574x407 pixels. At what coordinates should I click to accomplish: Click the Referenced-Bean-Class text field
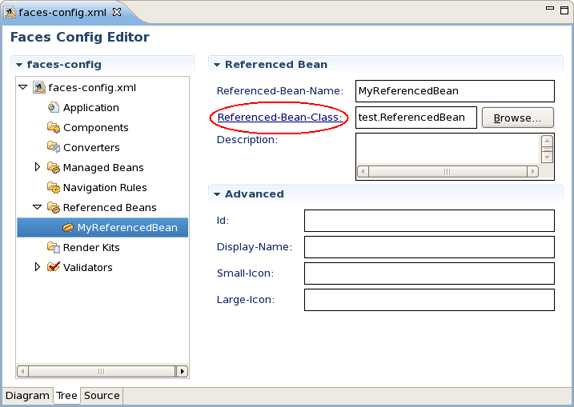[x=416, y=117]
